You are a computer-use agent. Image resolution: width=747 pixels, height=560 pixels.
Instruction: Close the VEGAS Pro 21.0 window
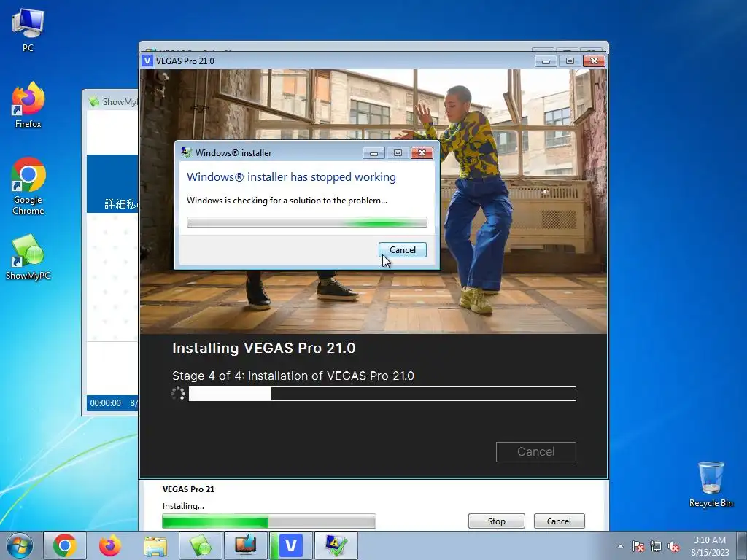coord(594,61)
